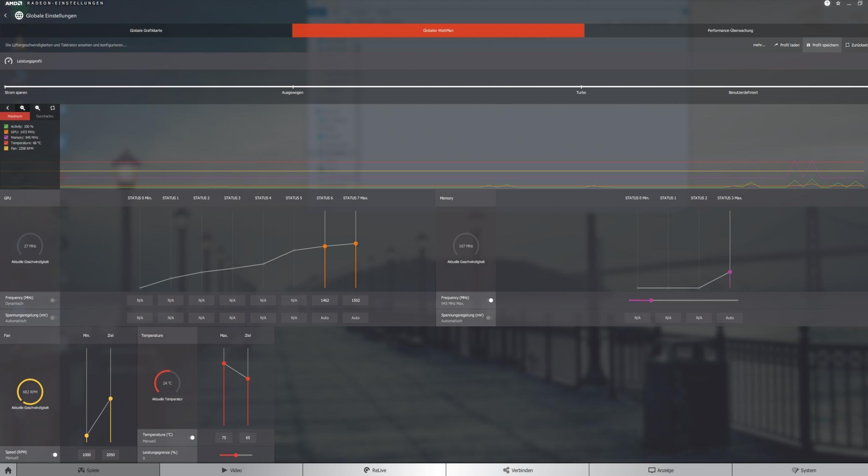Switch to Globale Grafikkarte tab
The height and width of the screenshot is (476, 868).
[x=146, y=31]
